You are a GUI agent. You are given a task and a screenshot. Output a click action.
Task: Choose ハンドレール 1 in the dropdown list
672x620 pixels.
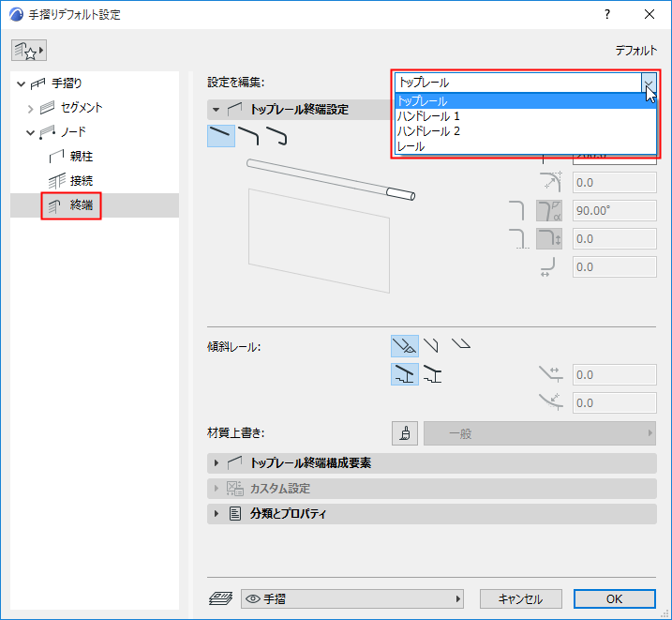coord(526,116)
